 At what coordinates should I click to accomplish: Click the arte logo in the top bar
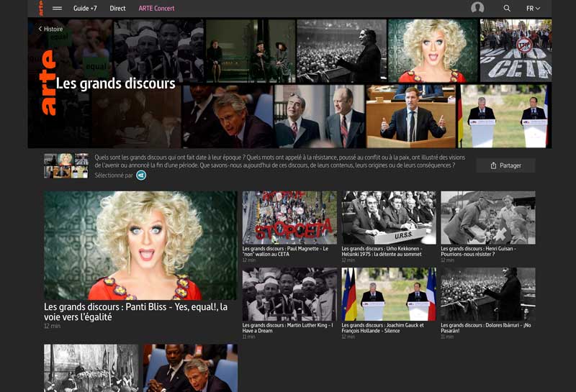click(41, 8)
